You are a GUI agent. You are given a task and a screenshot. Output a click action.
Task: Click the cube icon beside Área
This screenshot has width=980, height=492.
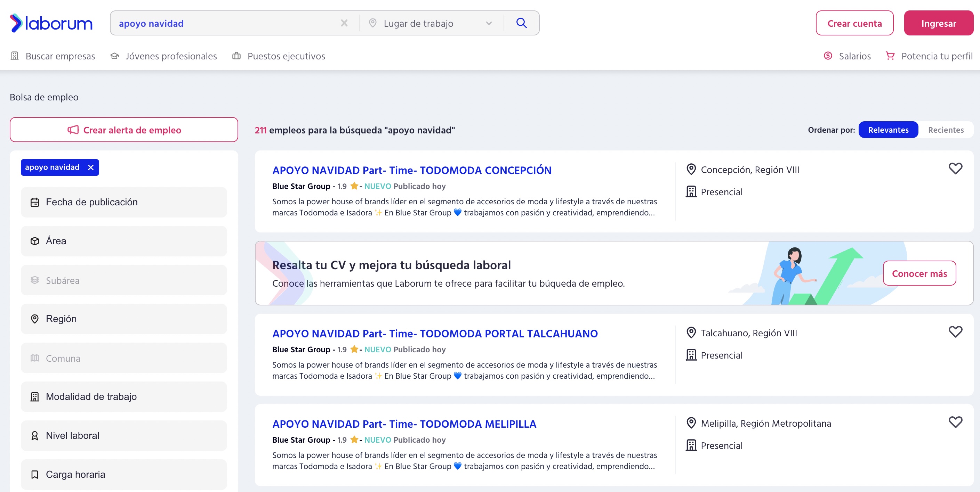tap(35, 241)
